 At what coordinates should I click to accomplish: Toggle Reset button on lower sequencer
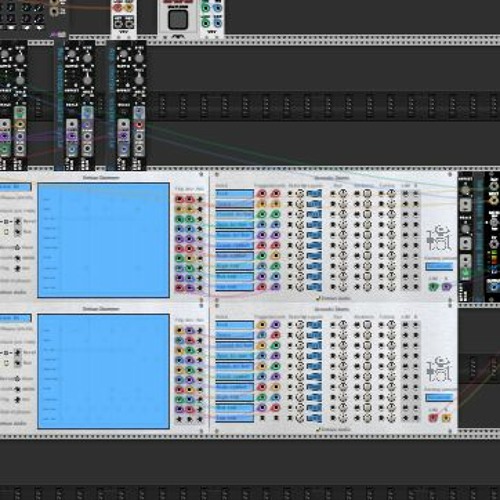17,352
